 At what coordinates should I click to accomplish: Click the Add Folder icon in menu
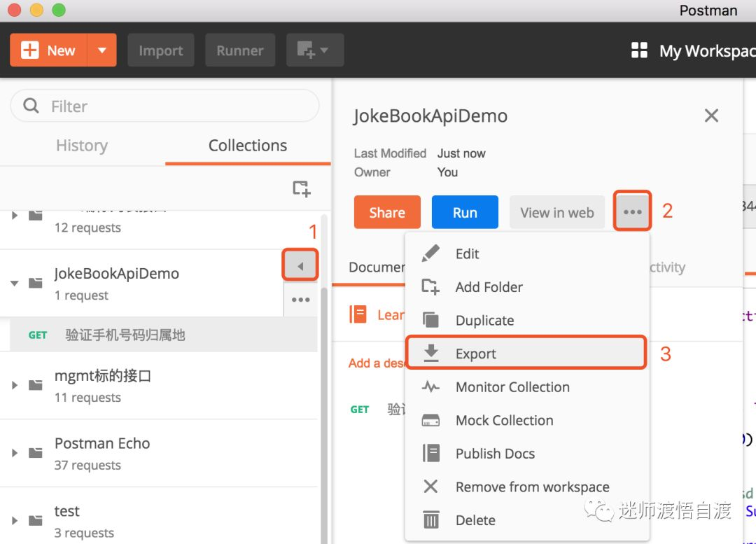coord(430,287)
